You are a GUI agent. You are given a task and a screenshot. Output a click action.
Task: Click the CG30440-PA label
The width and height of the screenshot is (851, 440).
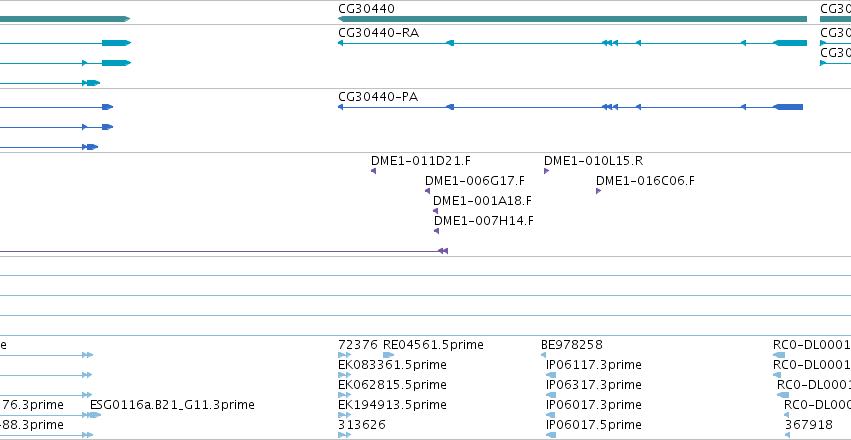pyautogui.click(x=378, y=97)
